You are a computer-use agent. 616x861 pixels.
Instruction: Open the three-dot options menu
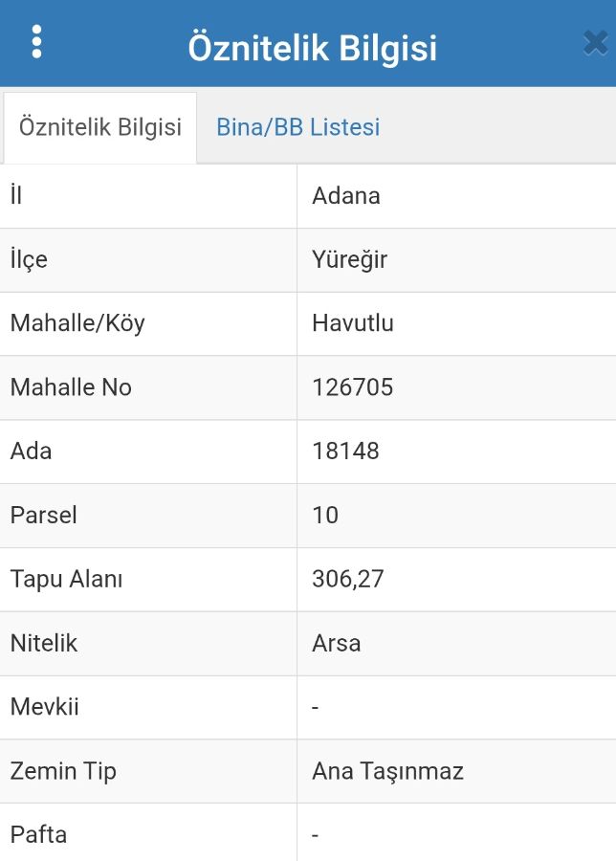tap(36, 42)
